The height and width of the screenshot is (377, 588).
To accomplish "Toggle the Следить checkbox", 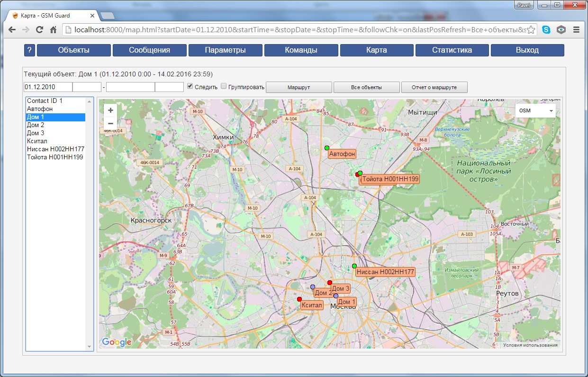I will point(190,86).
